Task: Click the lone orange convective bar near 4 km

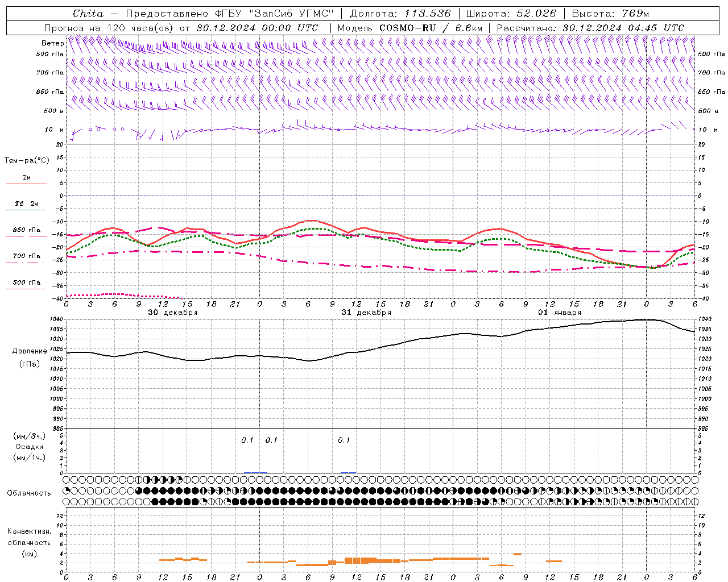Action: click(518, 554)
